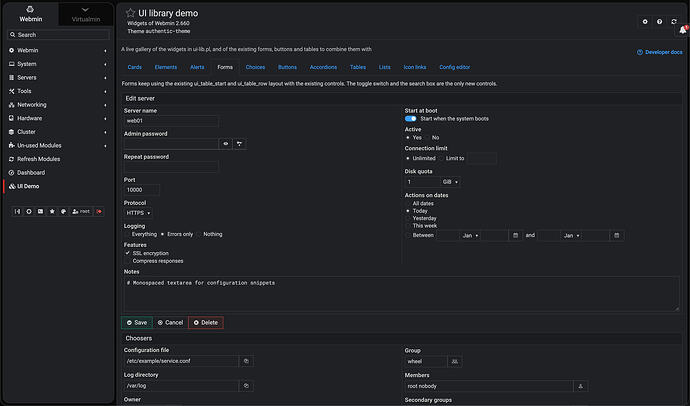Click the root user button in sidebar
The height and width of the screenshot is (406, 690).
click(81, 212)
